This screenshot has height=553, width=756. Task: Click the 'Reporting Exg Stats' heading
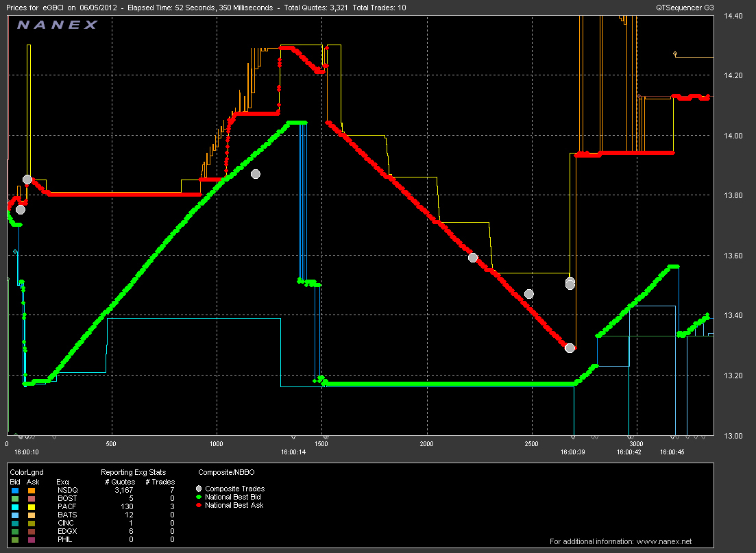pos(133,473)
